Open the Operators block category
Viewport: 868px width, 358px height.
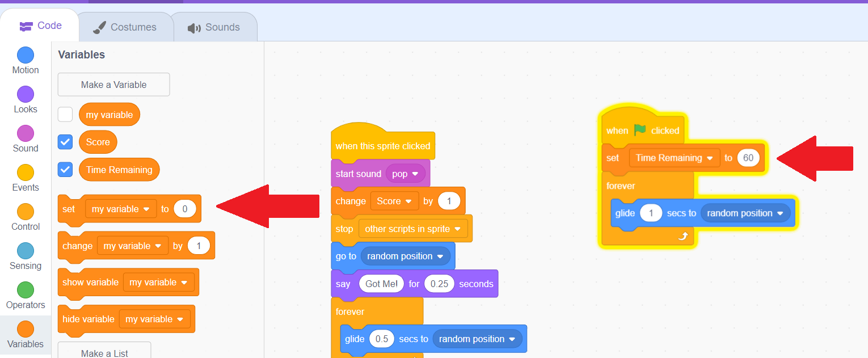pos(26,296)
